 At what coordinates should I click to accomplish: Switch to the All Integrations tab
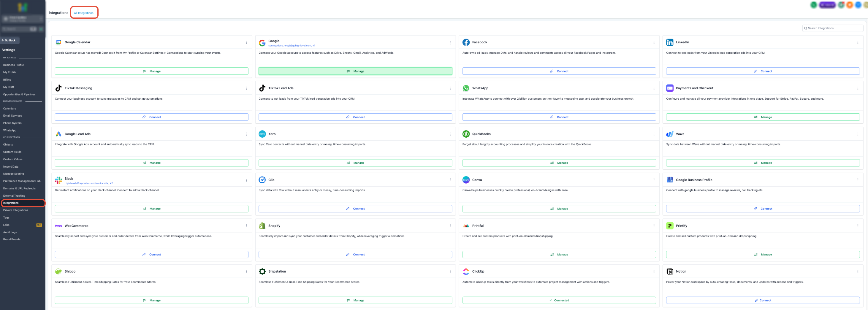84,13
